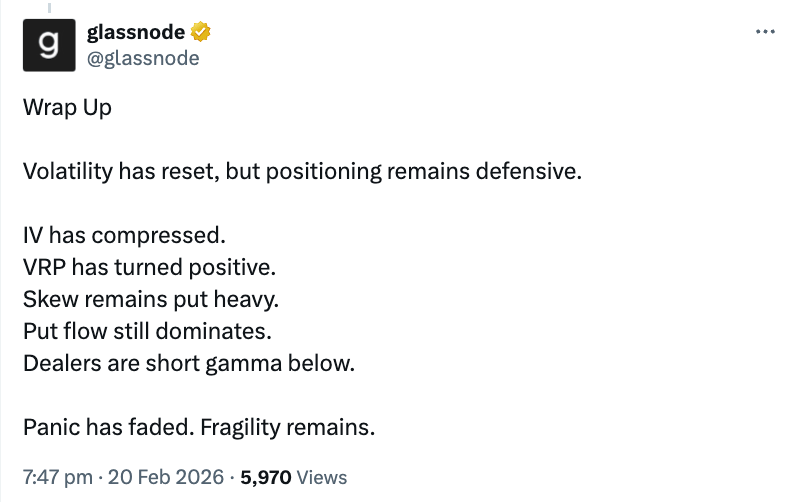Click the 'Put flow still dominates.' line

pyautogui.click(x=147, y=331)
